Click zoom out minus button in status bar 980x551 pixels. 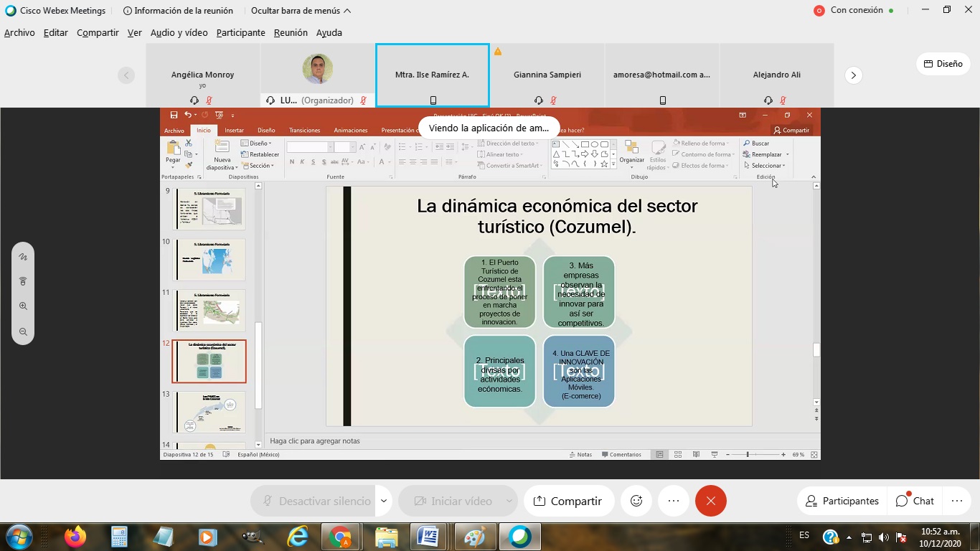pyautogui.click(x=728, y=455)
